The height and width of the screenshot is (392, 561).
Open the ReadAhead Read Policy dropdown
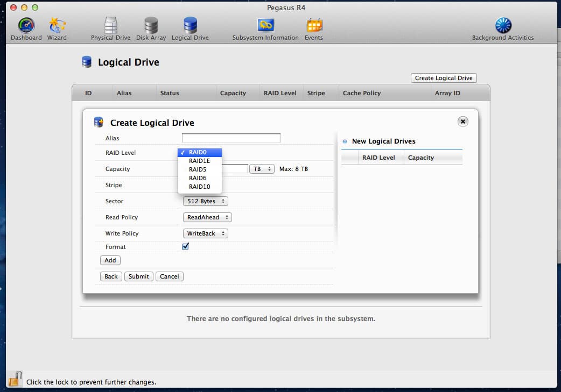[207, 217]
